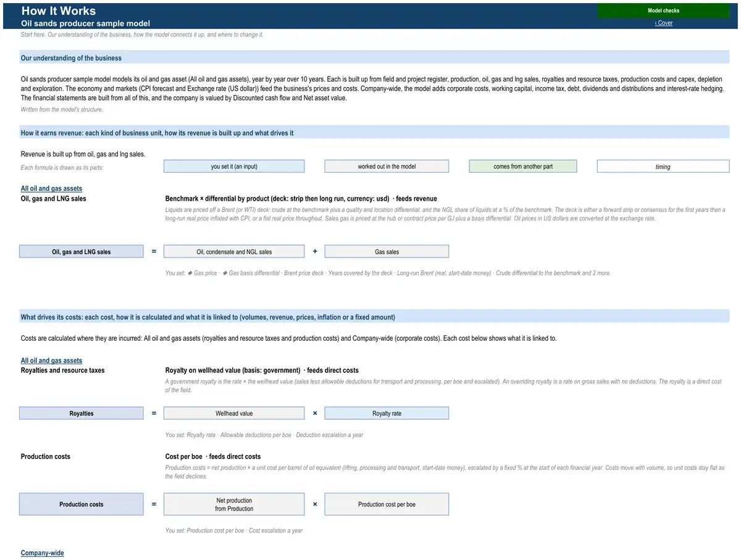741x560 pixels.
Task: Go back via the ‹ Cover link
Action: click(664, 23)
